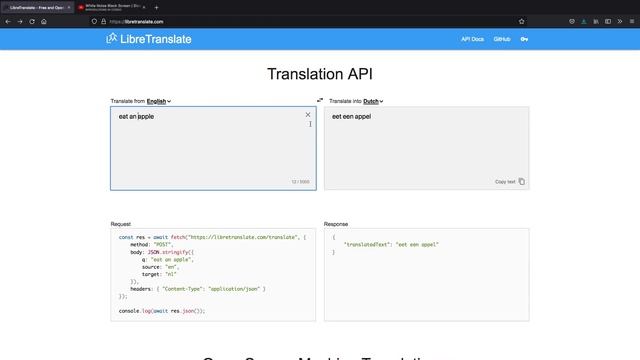Click the copy clipboard icon
The width and height of the screenshot is (640, 360).
(522, 182)
